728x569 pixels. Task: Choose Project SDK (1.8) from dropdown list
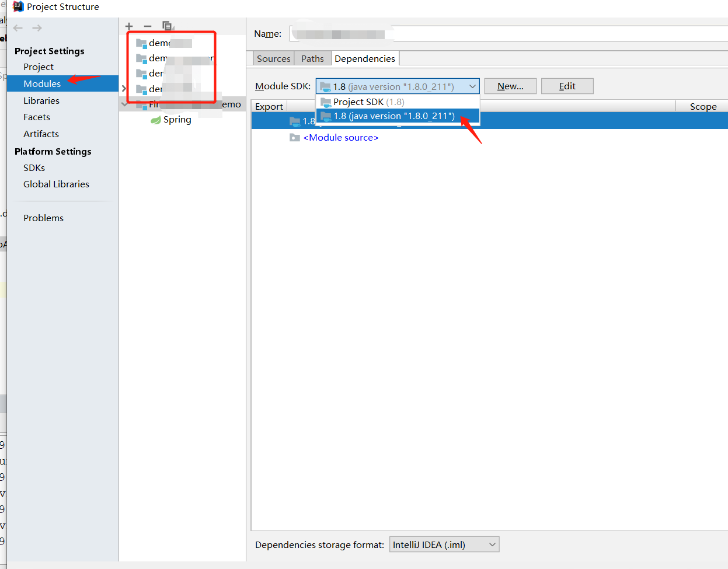click(398, 102)
